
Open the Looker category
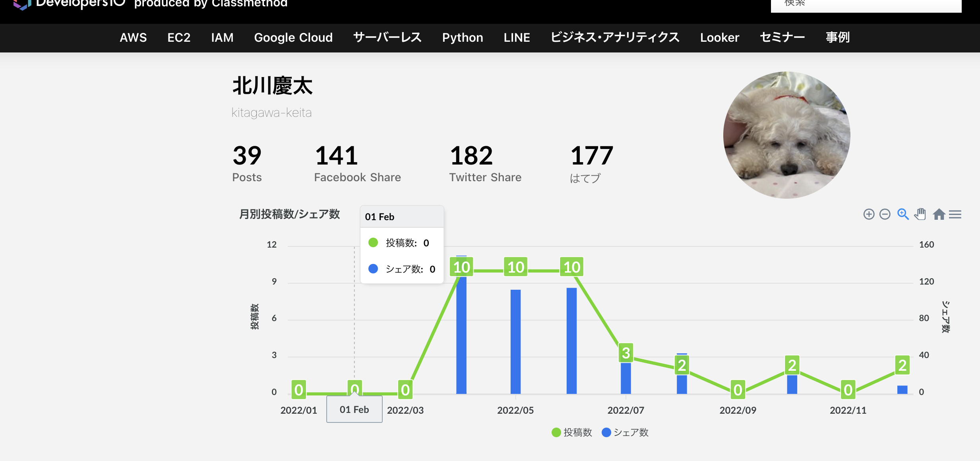tap(719, 37)
